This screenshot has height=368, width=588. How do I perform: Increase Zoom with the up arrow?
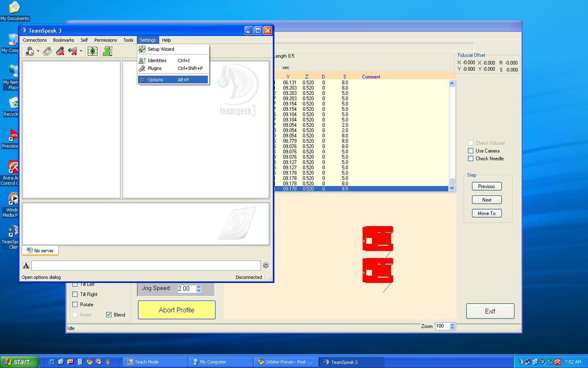[x=452, y=324]
